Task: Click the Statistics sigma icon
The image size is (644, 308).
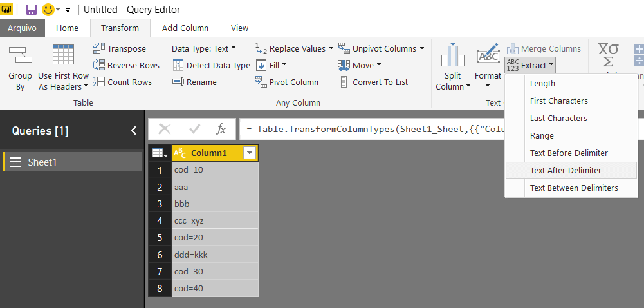Action: point(608,55)
